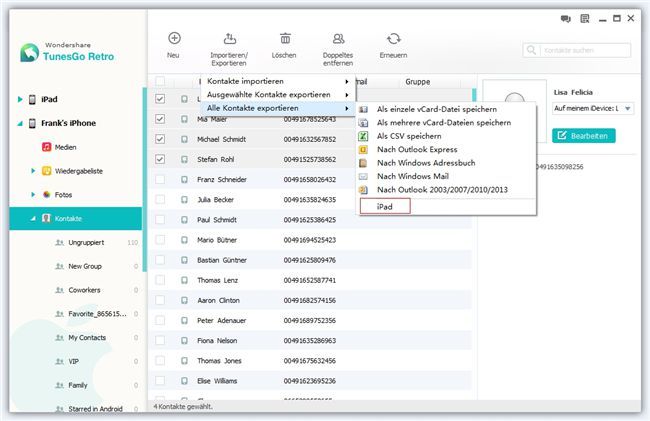Click the Ungruppiert group icon
Image resolution: width=650 pixels, height=421 pixels.
pos(60,242)
